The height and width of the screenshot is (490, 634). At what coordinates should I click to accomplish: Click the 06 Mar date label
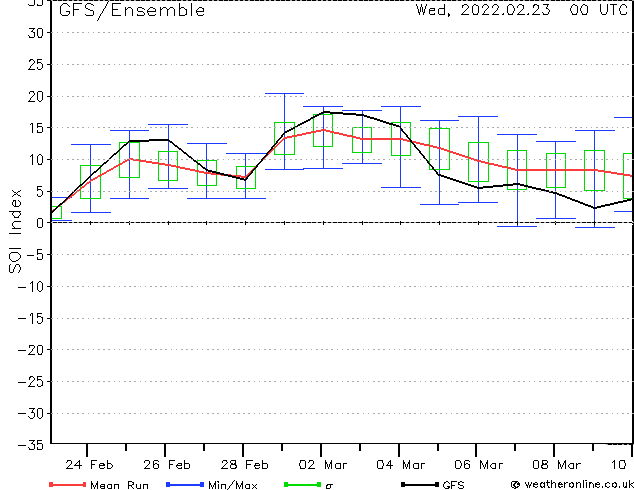point(478,465)
